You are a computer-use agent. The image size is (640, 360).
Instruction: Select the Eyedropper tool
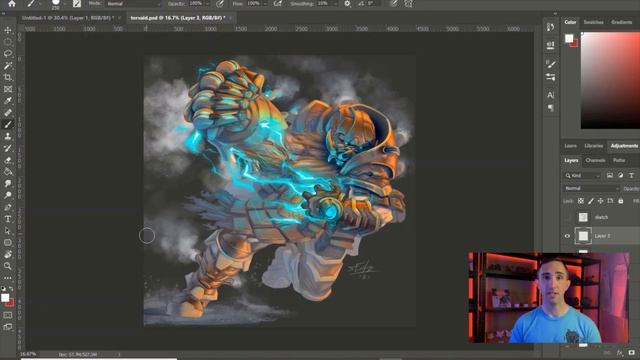click(x=8, y=101)
